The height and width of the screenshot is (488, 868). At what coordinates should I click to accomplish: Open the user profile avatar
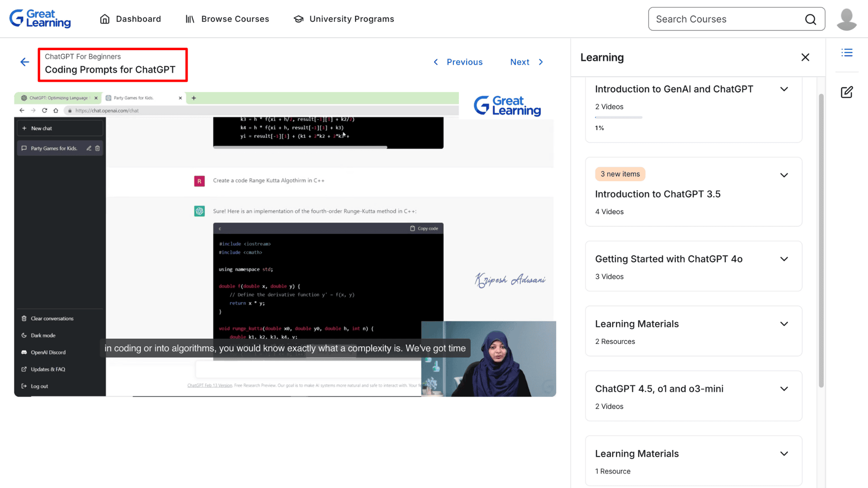pyautogui.click(x=846, y=19)
